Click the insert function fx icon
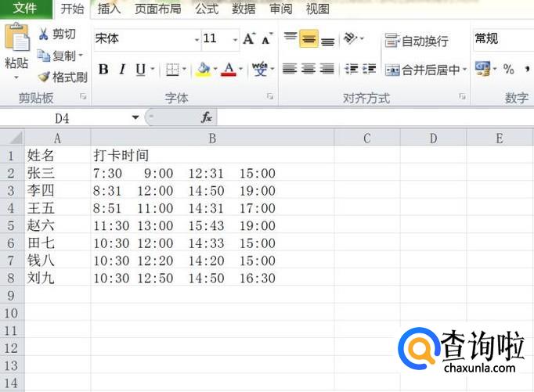This screenshot has width=534, height=392. click(x=207, y=117)
